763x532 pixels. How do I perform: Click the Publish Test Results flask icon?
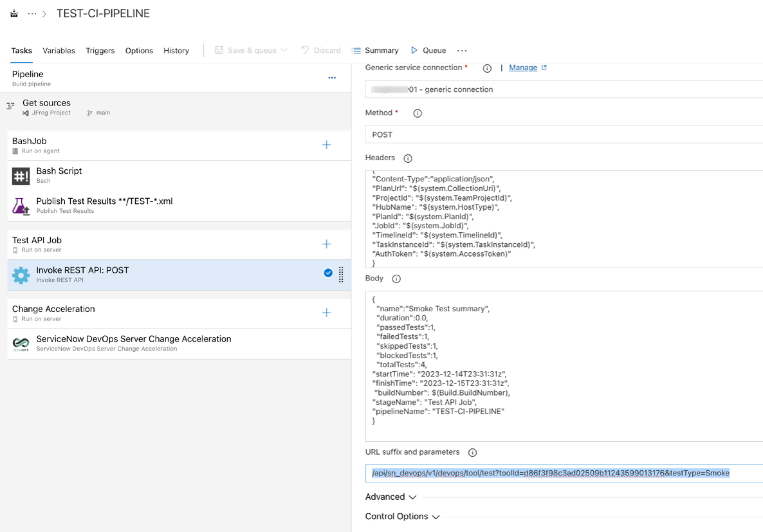point(21,206)
